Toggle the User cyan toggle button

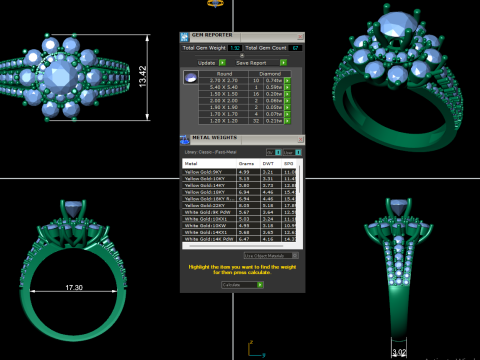(298, 152)
